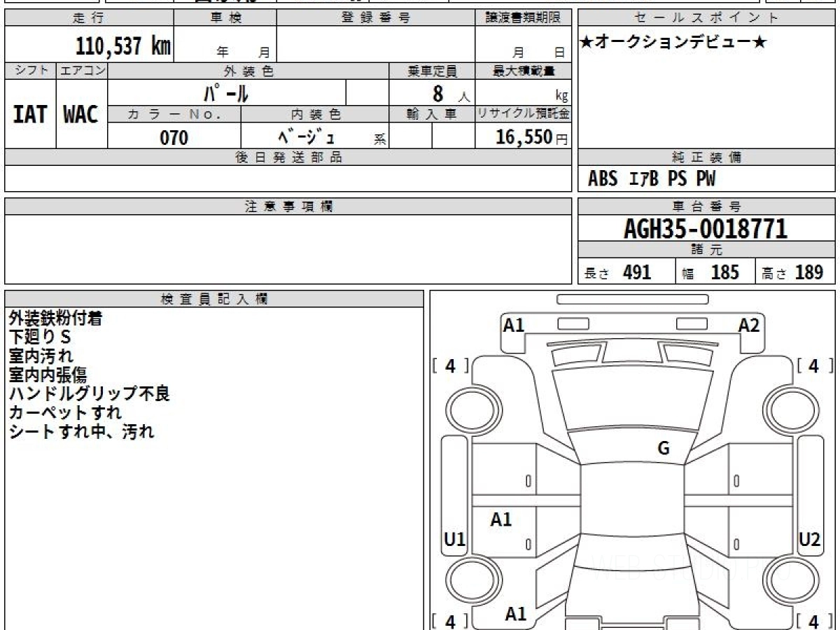Click the U2 dent mark on the diagram
The width and height of the screenshot is (840, 630).
point(809,540)
